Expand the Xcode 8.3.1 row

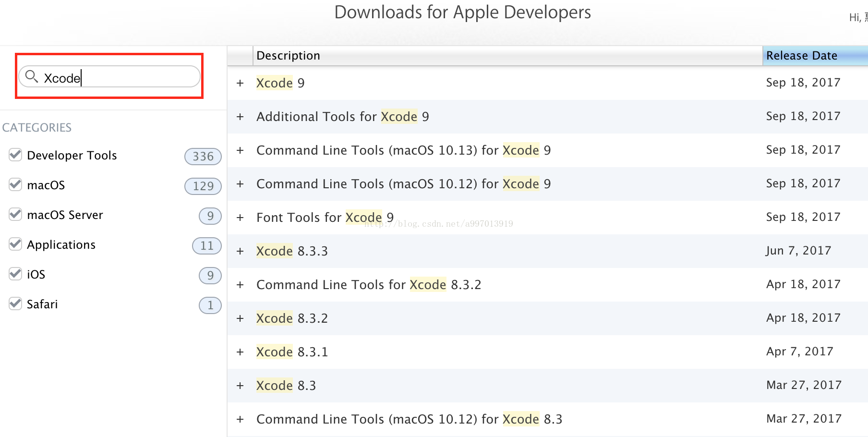[x=240, y=352]
